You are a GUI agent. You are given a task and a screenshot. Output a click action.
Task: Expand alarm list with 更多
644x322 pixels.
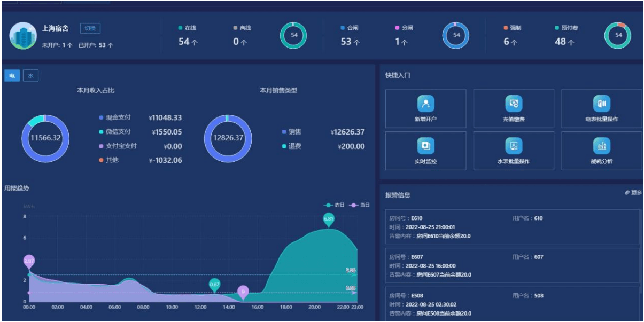pos(633,193)
